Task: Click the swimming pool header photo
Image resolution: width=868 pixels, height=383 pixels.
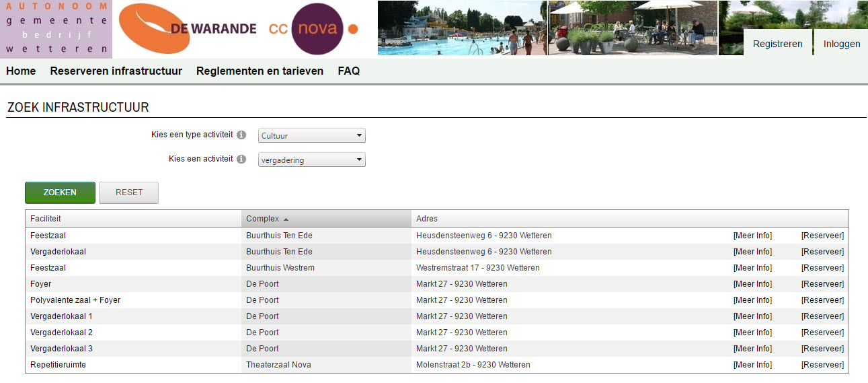Action: (x=463, y=28)
